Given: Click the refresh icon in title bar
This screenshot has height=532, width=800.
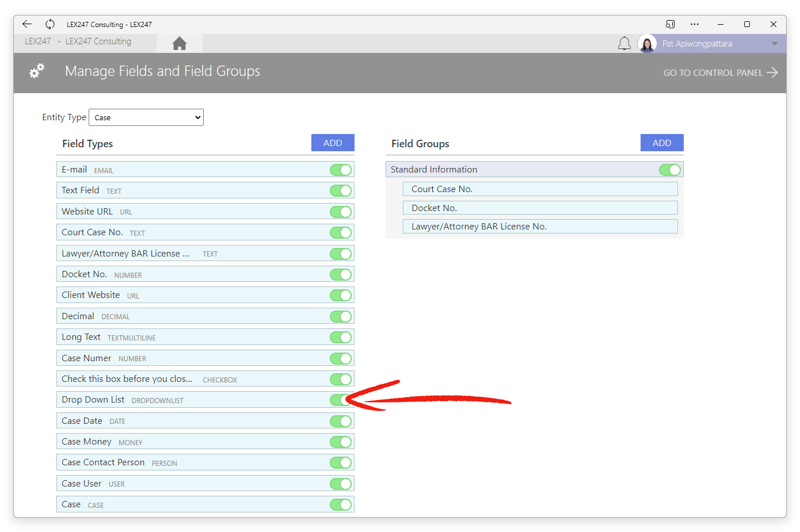Looking at the screenshot, I should pos(50,24).
